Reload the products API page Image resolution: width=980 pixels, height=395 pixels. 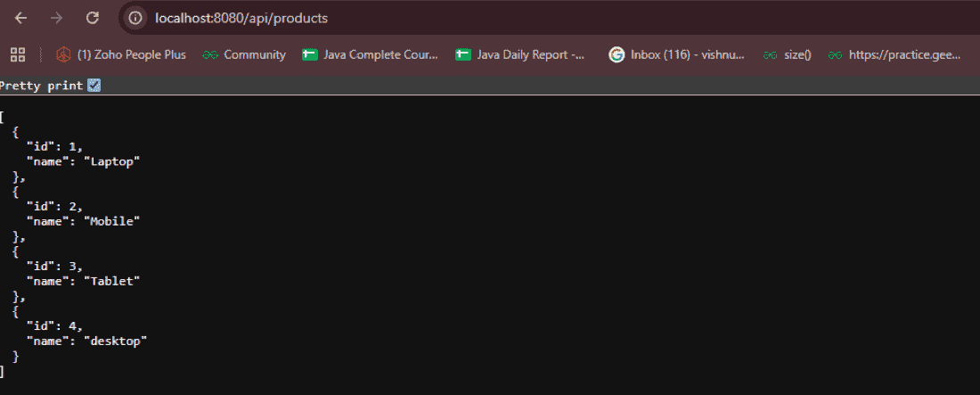pyautogui.click(x=93, y=18)
